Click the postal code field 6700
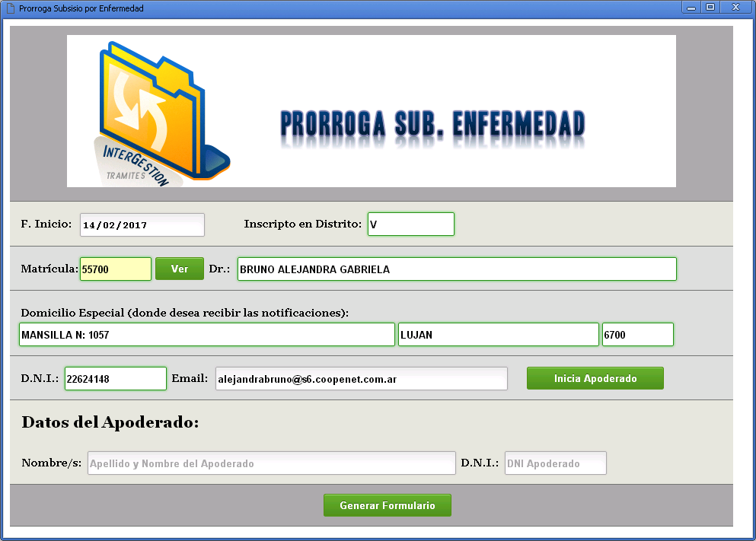 638,334
